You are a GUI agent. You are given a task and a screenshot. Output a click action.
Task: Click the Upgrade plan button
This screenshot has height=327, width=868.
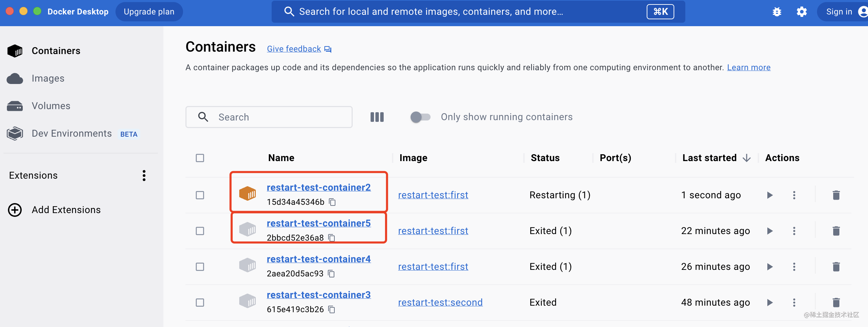point(149,12)
